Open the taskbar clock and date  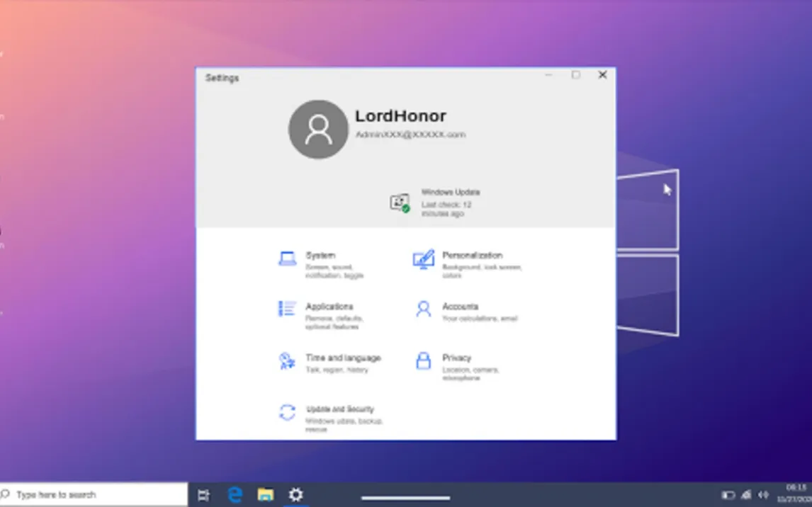click(x=796, y=493)
